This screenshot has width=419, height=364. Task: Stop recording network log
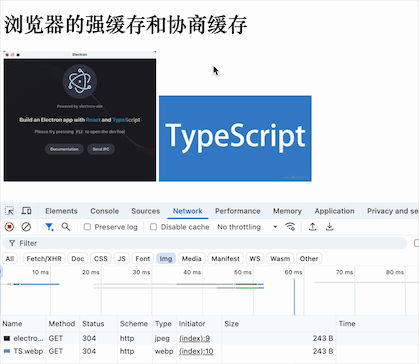pos(9,227)
